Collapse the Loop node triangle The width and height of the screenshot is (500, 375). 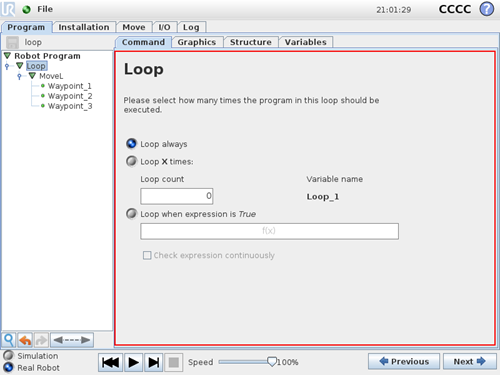coord(20,66)
